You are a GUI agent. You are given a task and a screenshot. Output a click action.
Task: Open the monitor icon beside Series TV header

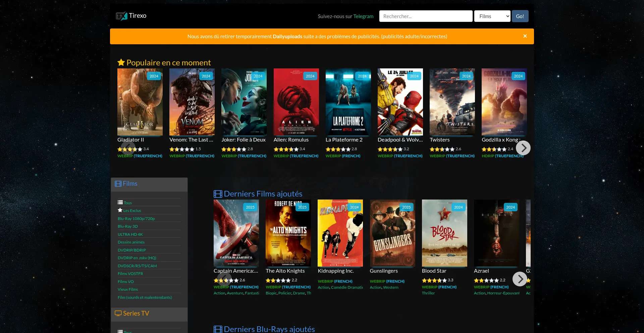(118, 313)
